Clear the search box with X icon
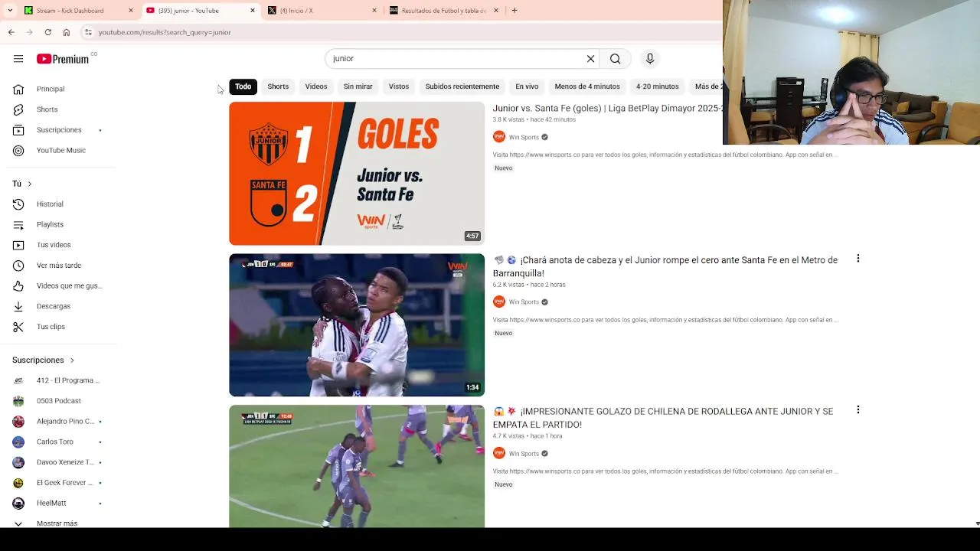 [591, 59]
